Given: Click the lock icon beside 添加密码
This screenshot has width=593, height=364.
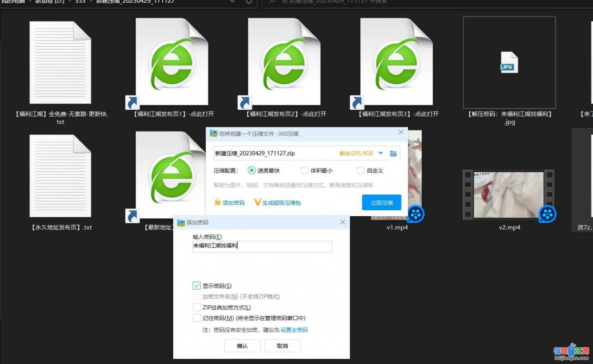Looking at the screenshot, I should click(x=217, y=202).
